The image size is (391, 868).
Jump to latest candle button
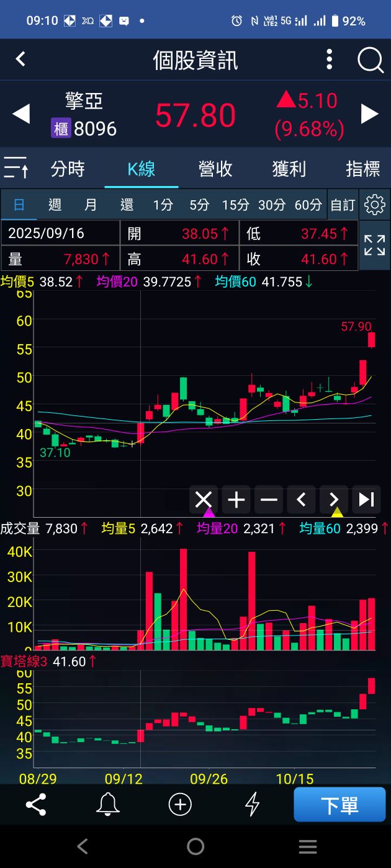tap(366, 500)
